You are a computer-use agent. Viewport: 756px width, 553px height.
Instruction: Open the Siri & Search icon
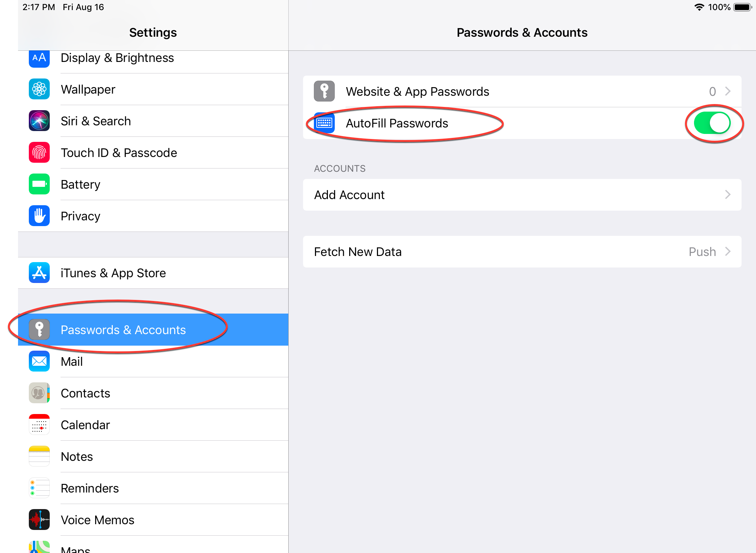coord(39,121)
